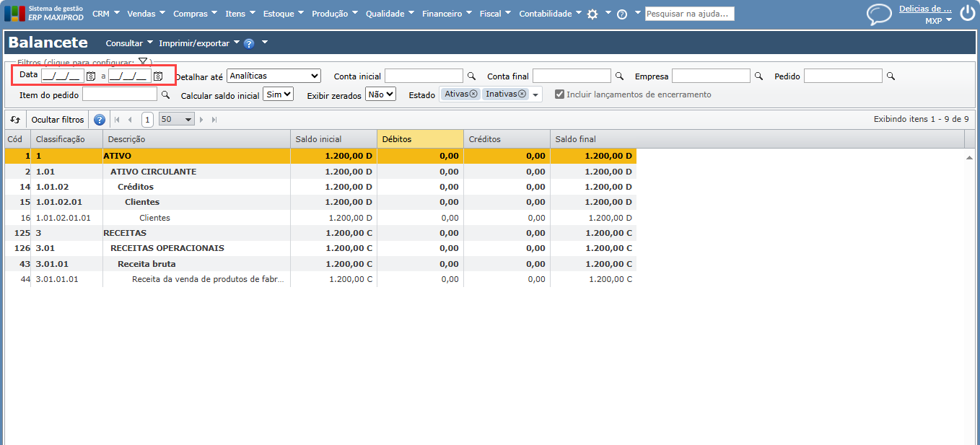
Task: Open the page size 50 dropdown
Action: [x=177, y=120]
